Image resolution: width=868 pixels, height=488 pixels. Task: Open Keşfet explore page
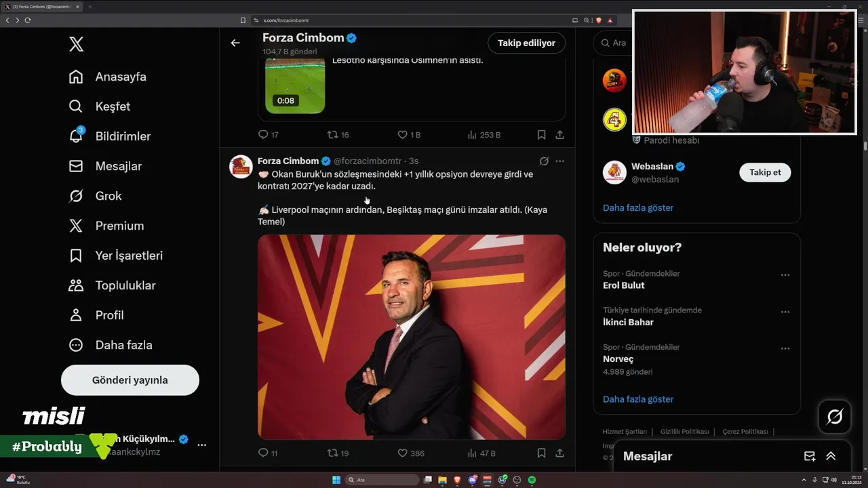[100, 106]
